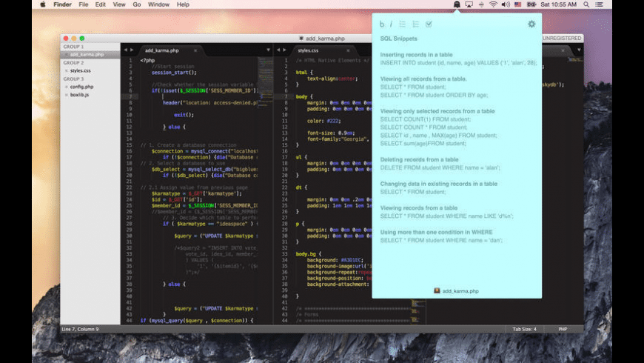The width and height of the screenshot is (644, 363).
Task: Open the Tab Size selector in the status bar
Action: 524,329
